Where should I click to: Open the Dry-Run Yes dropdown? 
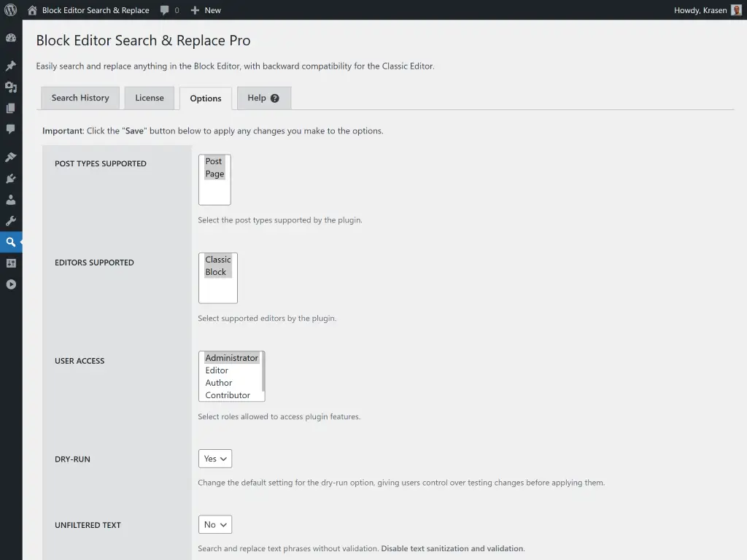click(x=214, y=459)
